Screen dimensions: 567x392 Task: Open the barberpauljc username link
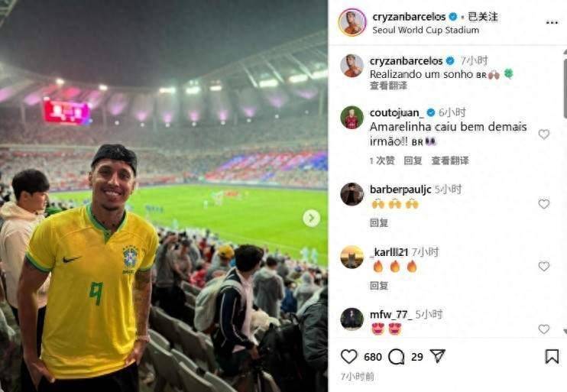pyautogui.click(x=400, y=190)
